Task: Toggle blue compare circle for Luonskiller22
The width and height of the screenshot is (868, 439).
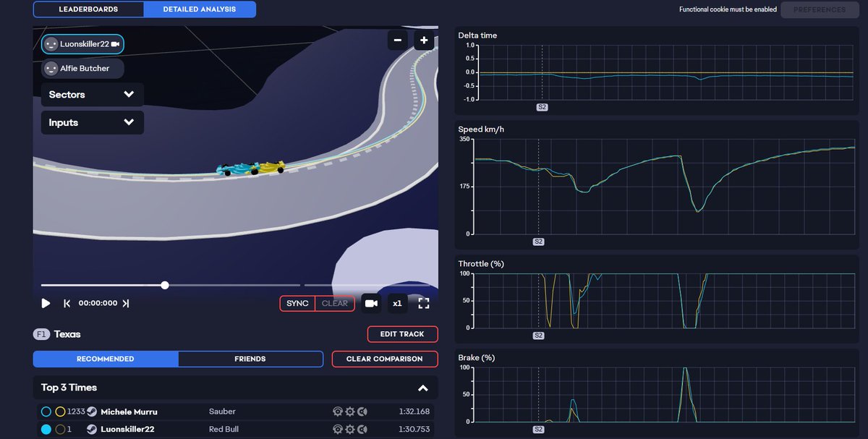Action: coord(46,429)
